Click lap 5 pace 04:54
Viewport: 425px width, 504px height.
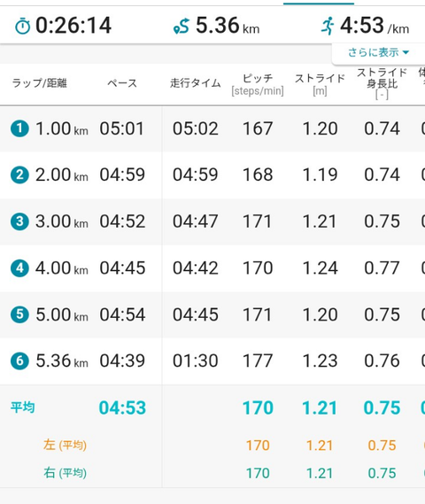[122, 314]
